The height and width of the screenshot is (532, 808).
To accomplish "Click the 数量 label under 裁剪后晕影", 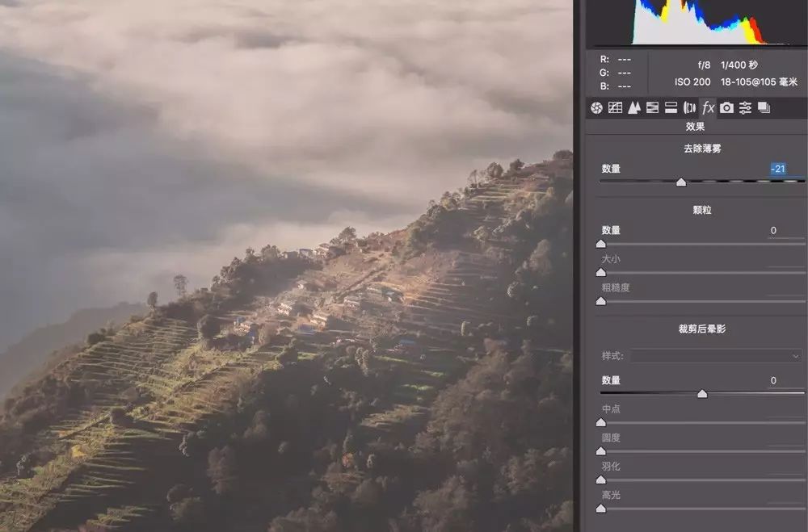I will pyautogui.click(x=611, y=380).
